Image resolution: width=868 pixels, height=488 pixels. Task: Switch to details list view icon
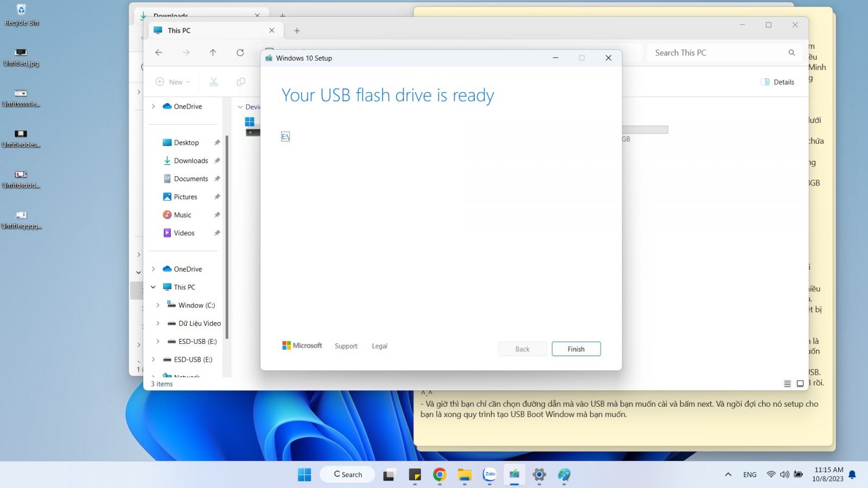pyautogui.click(x=787, y=384)
